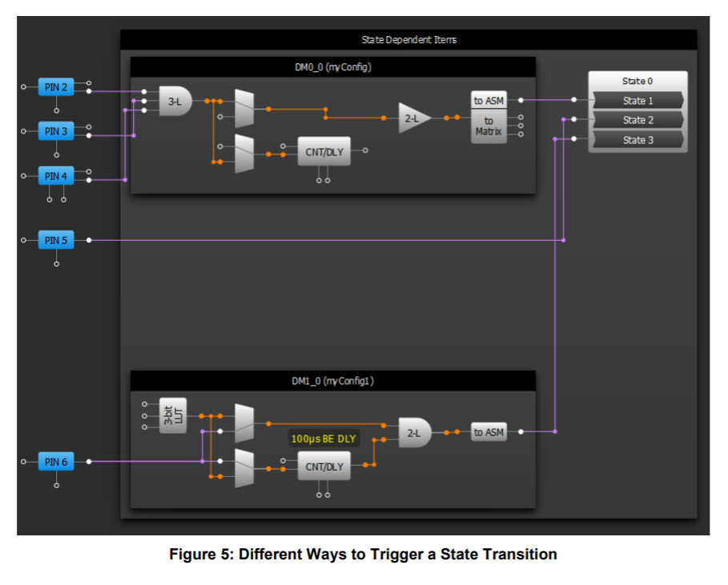Screen dimensions: 728x585
Task: Select the PIN 2 block
Action: pyautogui.click(x=56, y=86)
